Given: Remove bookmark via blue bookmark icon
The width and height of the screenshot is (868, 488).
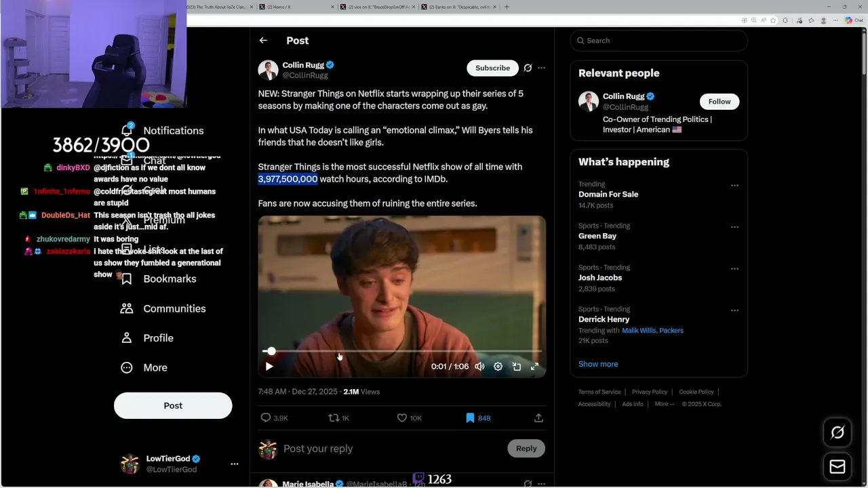Looking at the screenshot, I should click(x=470, y=418).
